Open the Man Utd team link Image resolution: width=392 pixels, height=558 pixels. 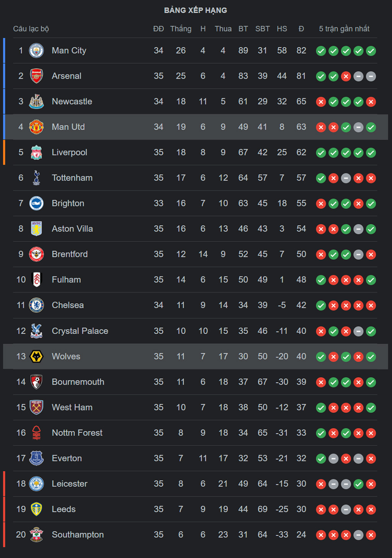click(68, 127)
